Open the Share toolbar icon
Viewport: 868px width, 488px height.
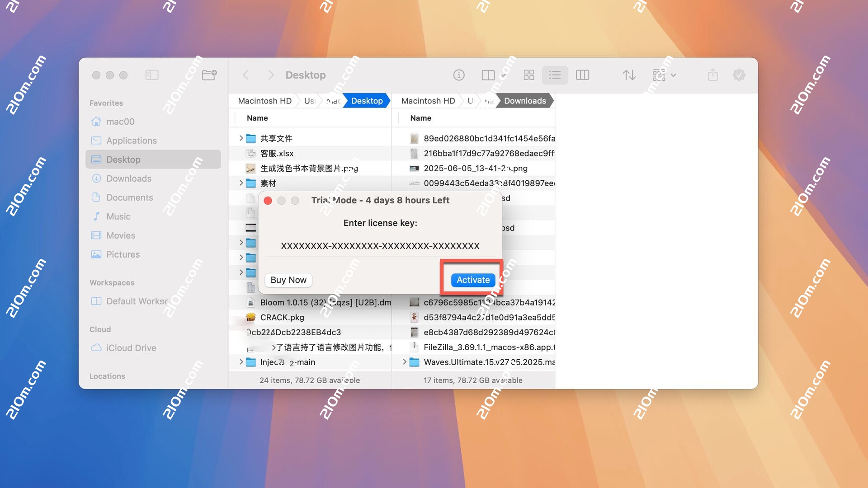(x=713, y=75)
